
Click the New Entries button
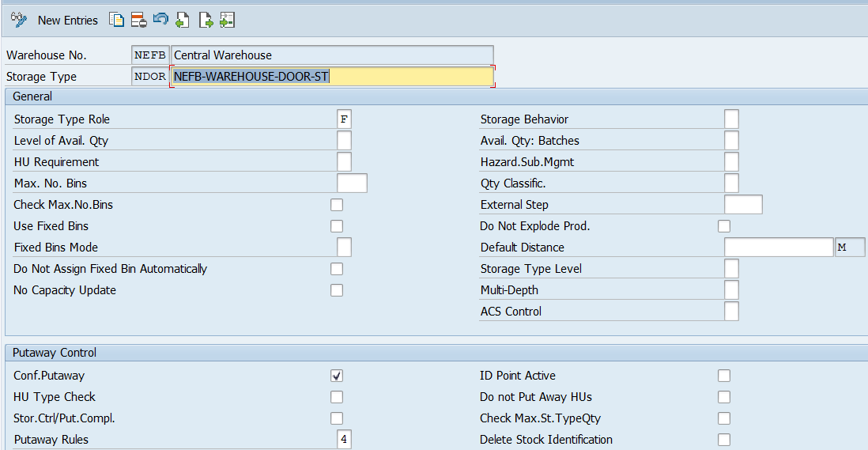[68, 21]
